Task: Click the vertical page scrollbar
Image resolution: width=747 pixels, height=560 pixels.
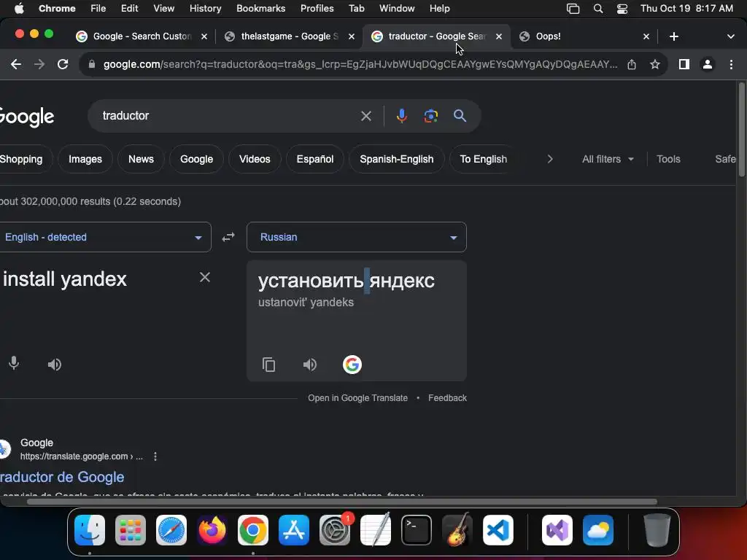Action: tap(741, 130)
